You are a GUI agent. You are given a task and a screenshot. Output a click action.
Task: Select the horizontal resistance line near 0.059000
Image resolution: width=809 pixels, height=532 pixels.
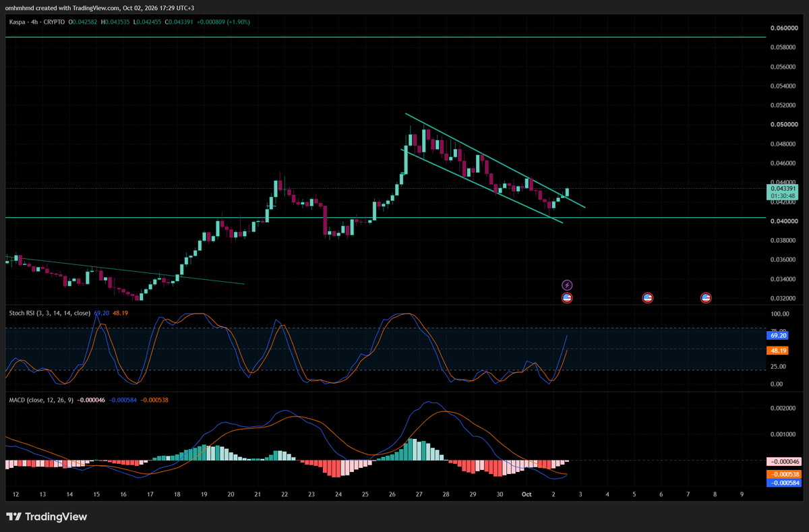click(384, 37)
